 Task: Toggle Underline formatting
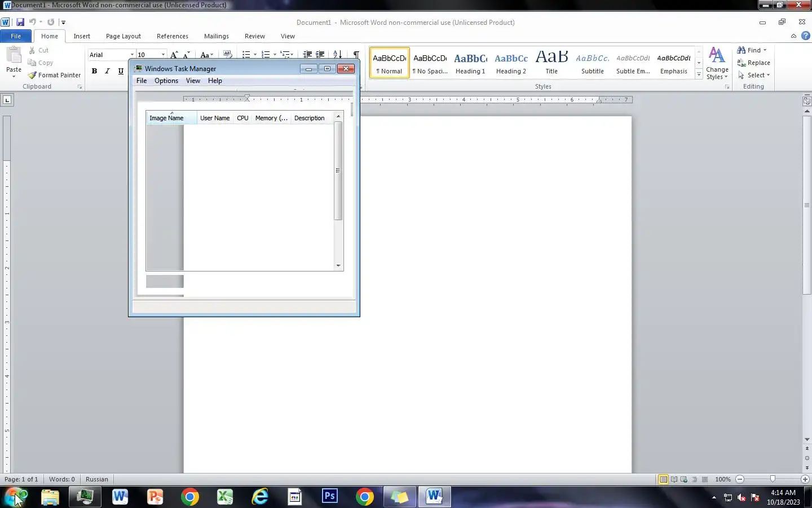pos(120,71)
